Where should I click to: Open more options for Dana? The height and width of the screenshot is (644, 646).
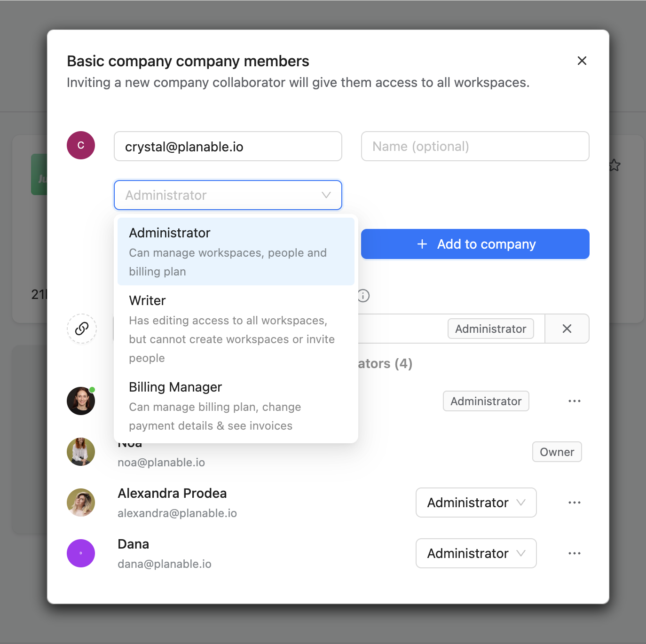tap(574, 553)
